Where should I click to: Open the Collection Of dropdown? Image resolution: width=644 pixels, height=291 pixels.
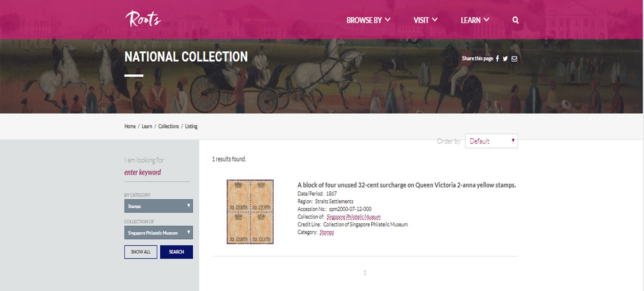(x=158, y=233)
